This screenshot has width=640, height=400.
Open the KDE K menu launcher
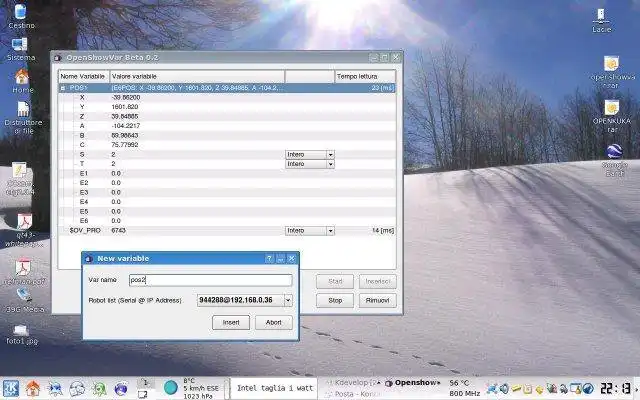(x=11, y=389)
